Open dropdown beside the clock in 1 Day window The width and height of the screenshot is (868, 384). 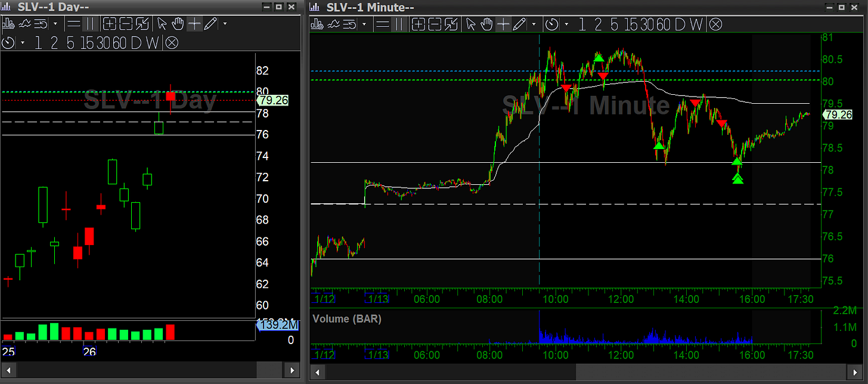(23, 42)
